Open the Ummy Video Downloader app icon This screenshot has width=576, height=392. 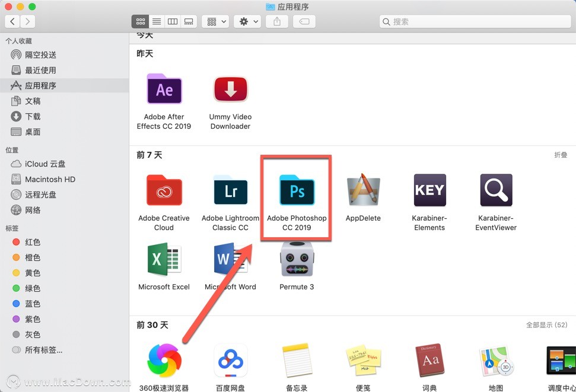231,90
